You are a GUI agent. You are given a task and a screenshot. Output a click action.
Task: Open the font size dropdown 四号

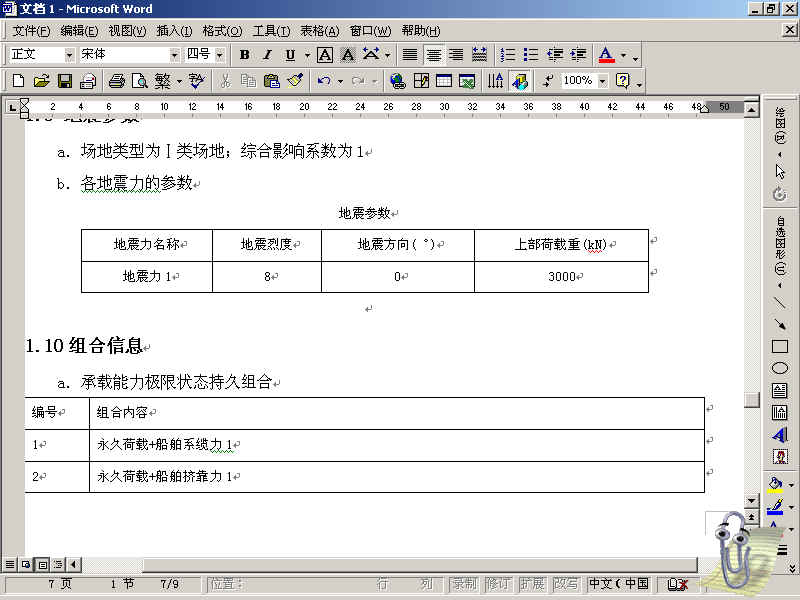220,55
